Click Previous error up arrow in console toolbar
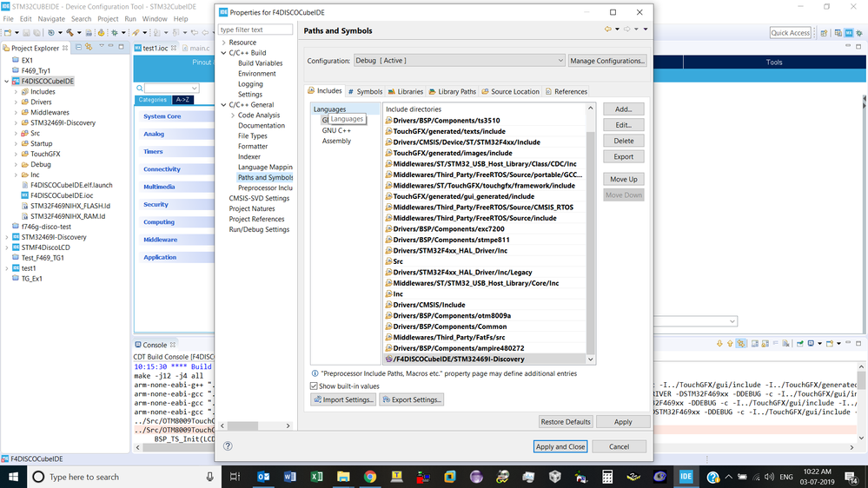868x488 pixels. point(730,344)
